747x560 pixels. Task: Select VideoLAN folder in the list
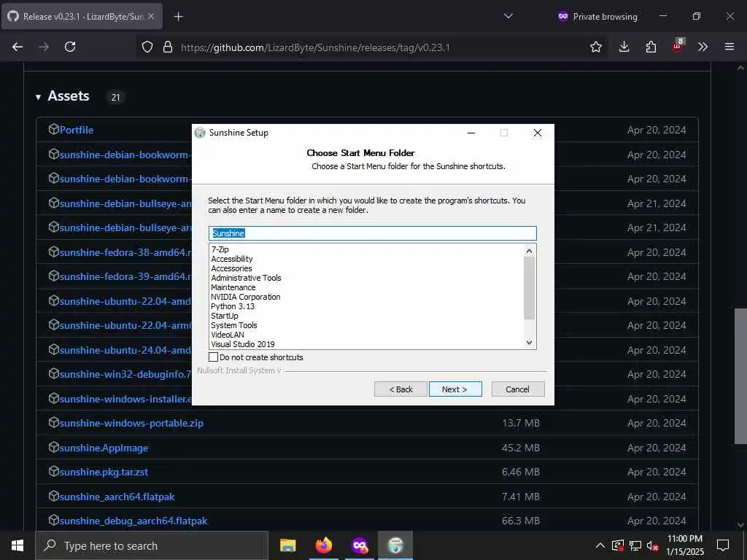[x=228, y=335]
